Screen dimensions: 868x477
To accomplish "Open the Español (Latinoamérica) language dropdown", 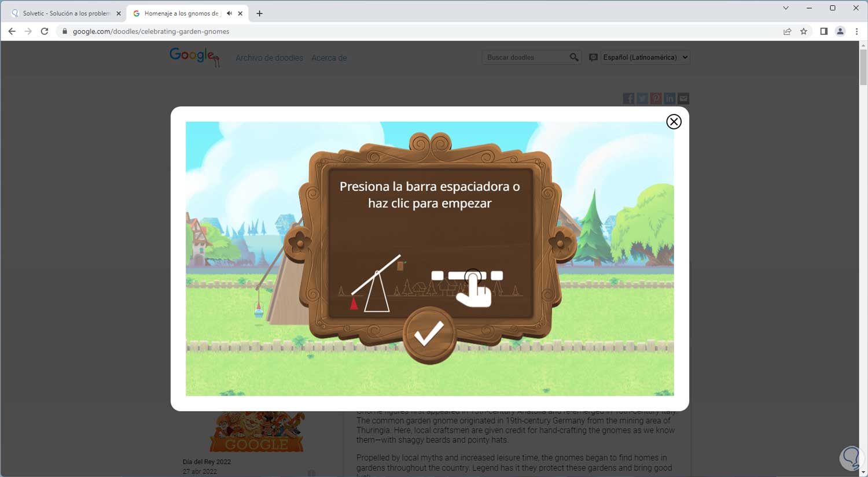I will [x=645, y=57].
